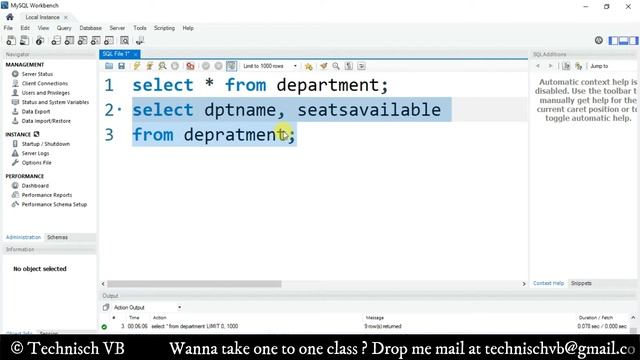Open the Edit menu
640x360 pixels.
[x=25, y=28]
